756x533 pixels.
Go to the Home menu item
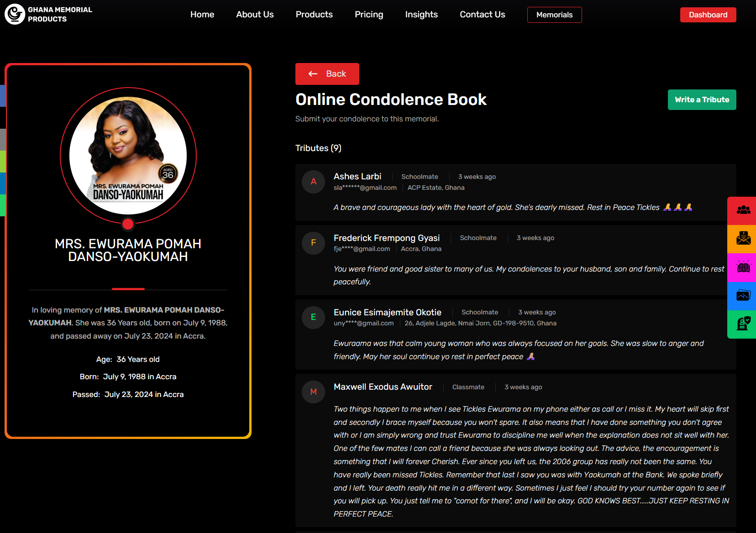[x=202, y=15]
